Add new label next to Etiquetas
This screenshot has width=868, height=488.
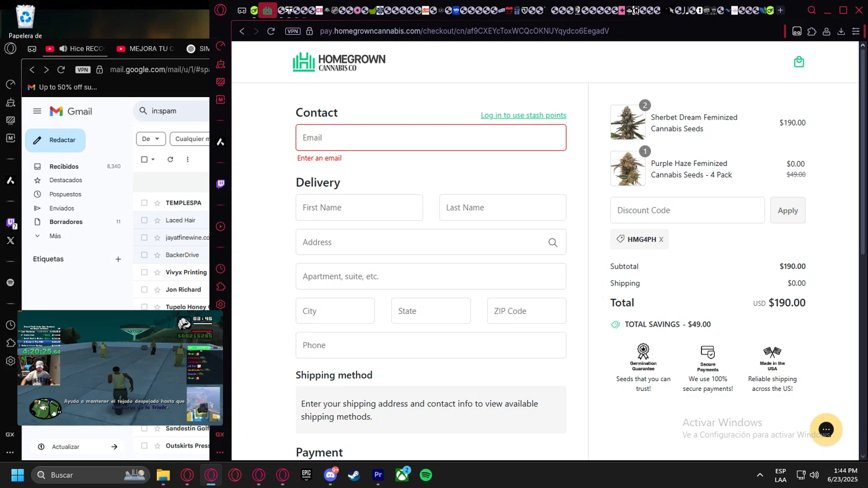tap(118, 259)
